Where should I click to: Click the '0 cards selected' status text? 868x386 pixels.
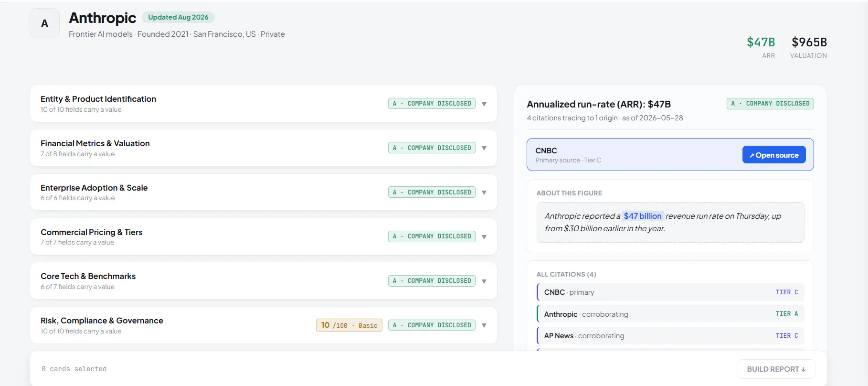(x=74, y=369)
